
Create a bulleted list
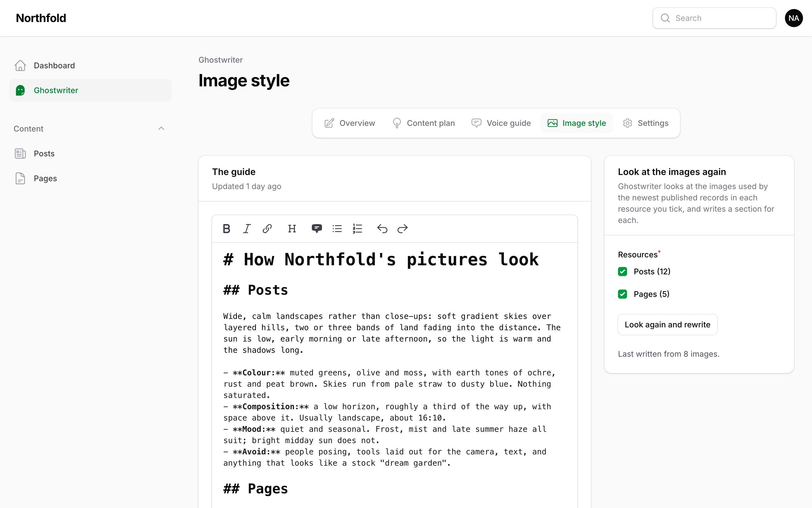(337, 229)
